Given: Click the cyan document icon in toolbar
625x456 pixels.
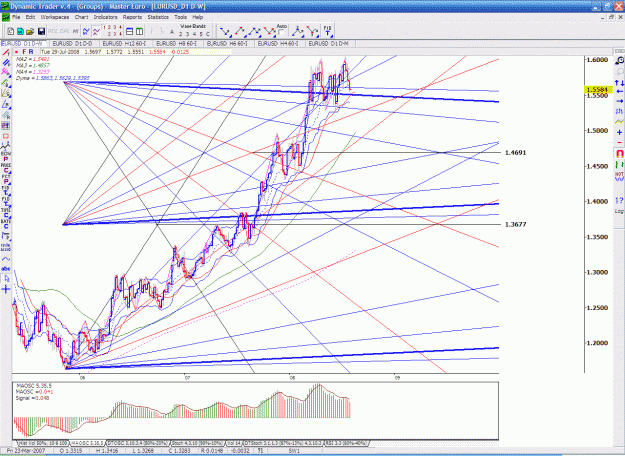Looking at the screenshot, I should [x=20, y=31].
